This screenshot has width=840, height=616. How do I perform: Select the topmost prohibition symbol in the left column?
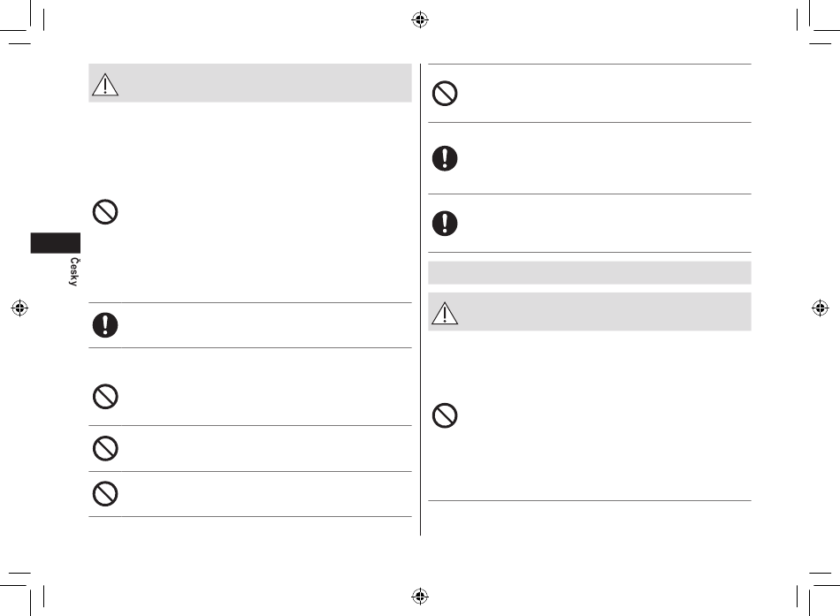[x=105, y=212]
